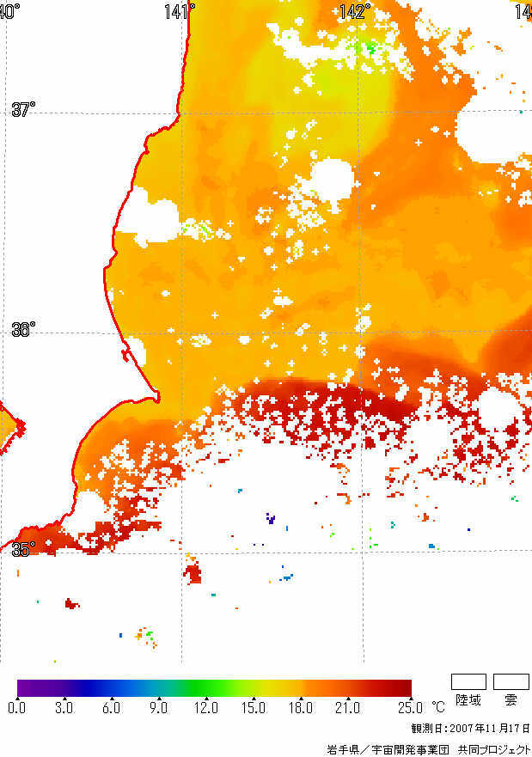
Task: Click the 9.0 scale value
Action: point(158,708)
